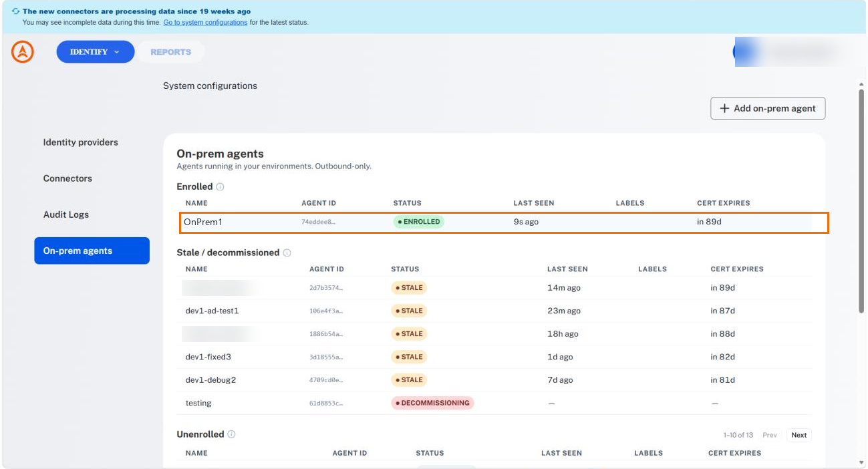The width and height of the screenshot is (868, 469).
Task: Click agent ID 106e4f3a…
Action: click(326, 311)
